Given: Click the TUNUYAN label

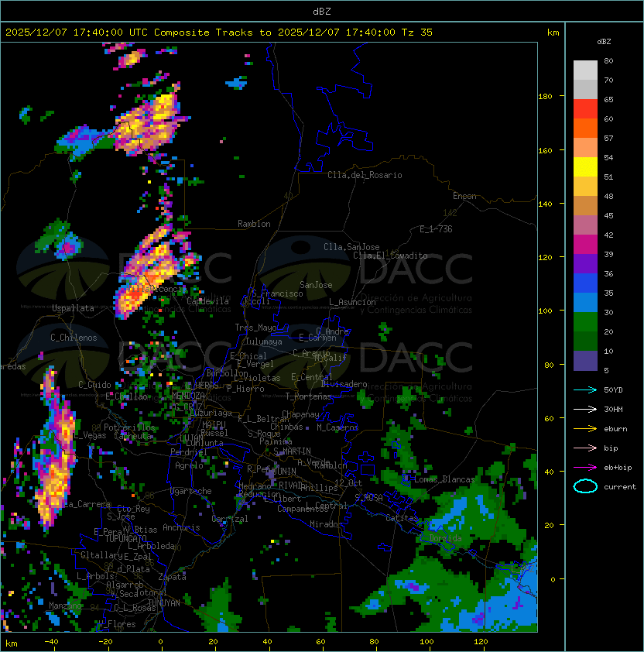Looking at the screenshot, I should tap(164, 603).
